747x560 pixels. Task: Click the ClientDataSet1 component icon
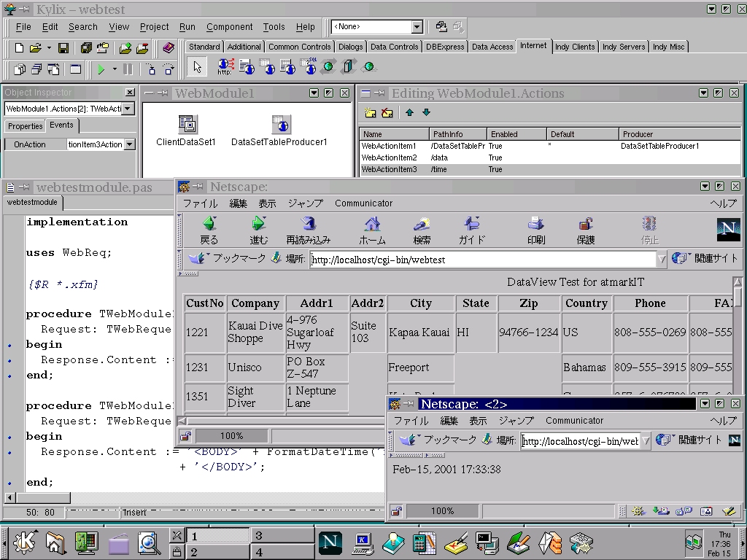tap(187, 124)
